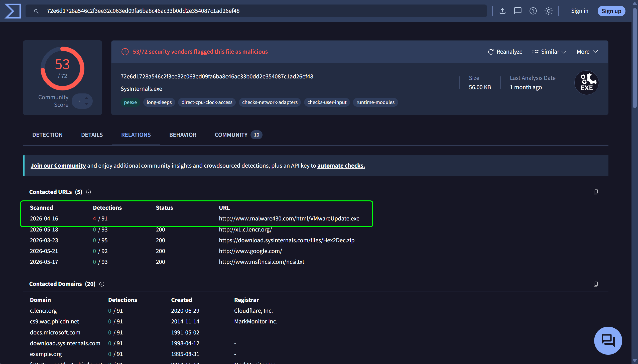This screenshot has width=638, height=364.
Task: Click the Reanalyze button
Action: point(505,52)
